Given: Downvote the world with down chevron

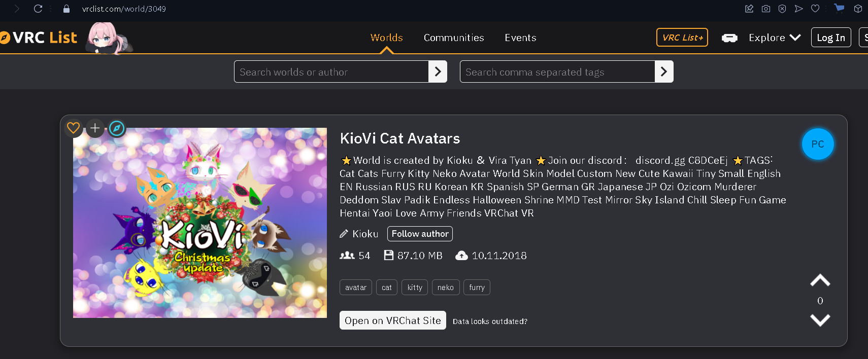Looking at the screenshot, I should (x=820, y=320).
